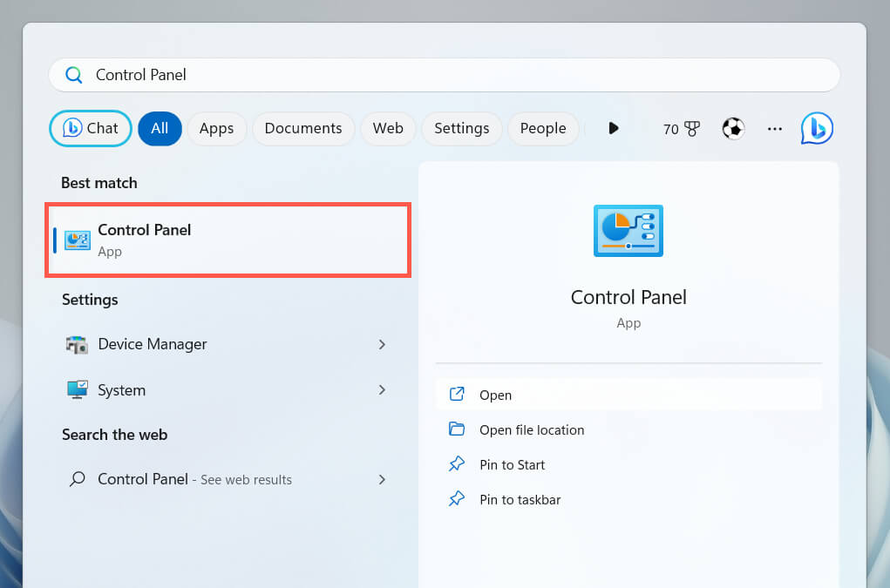
Task: Open the Chat button
Action: pyautogui.click(x=91, y=128)
